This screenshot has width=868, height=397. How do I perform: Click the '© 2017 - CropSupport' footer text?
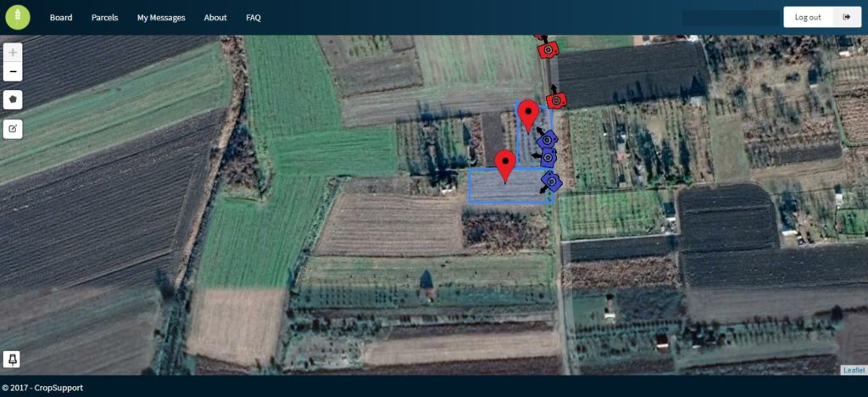point(42,388)
